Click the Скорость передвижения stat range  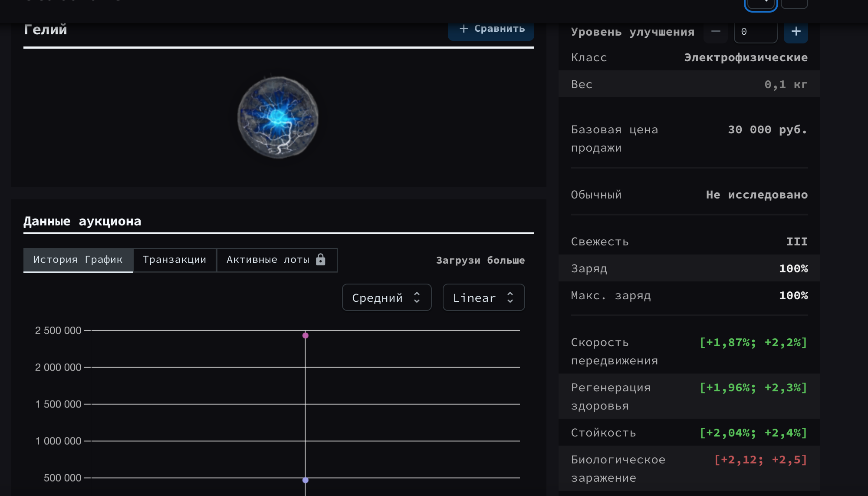pyautogui.click(x=753, y=342)
